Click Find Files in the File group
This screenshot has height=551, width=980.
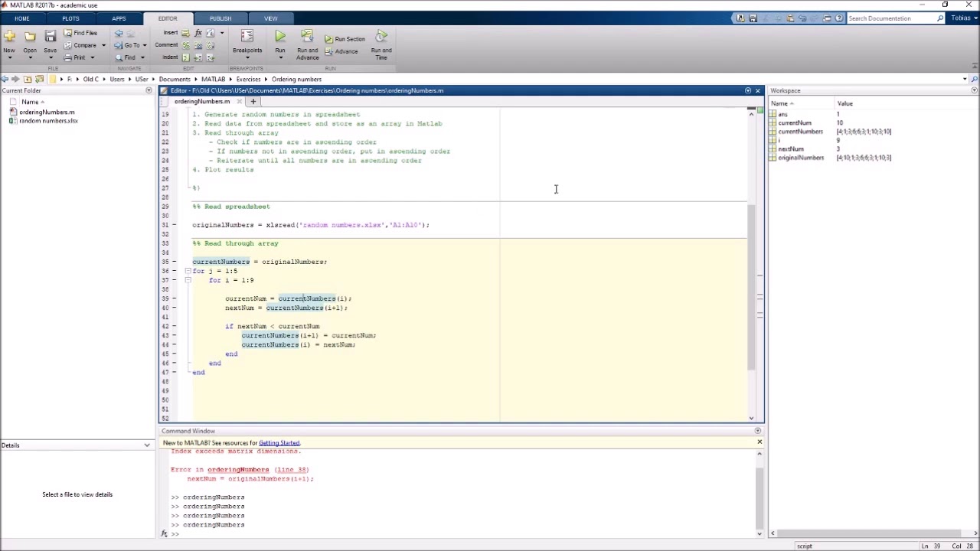(80, 33)
